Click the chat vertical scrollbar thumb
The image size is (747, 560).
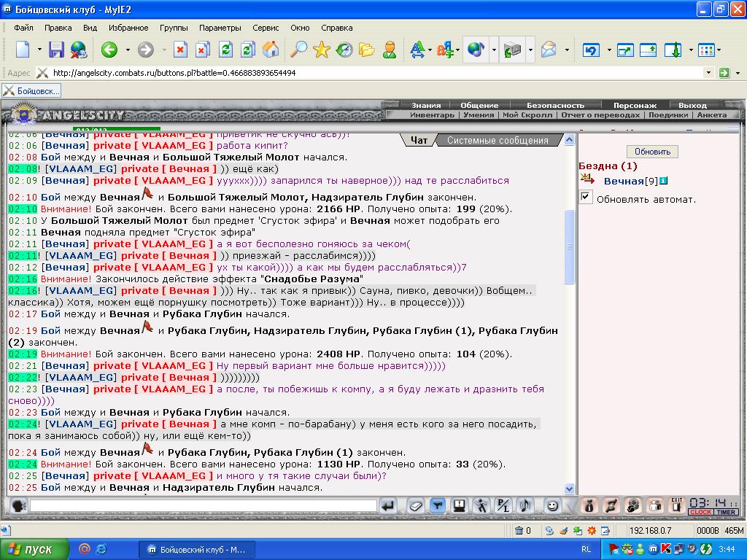[x=569, y=246]
